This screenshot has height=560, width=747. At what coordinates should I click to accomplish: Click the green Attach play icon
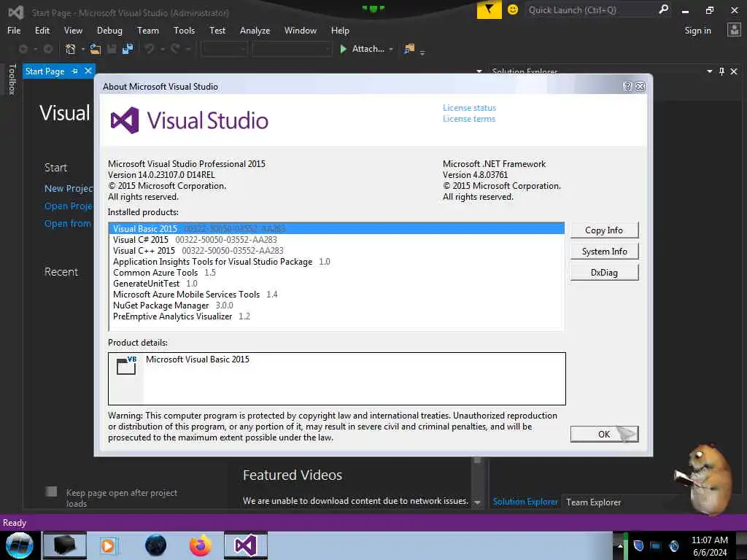343,49
